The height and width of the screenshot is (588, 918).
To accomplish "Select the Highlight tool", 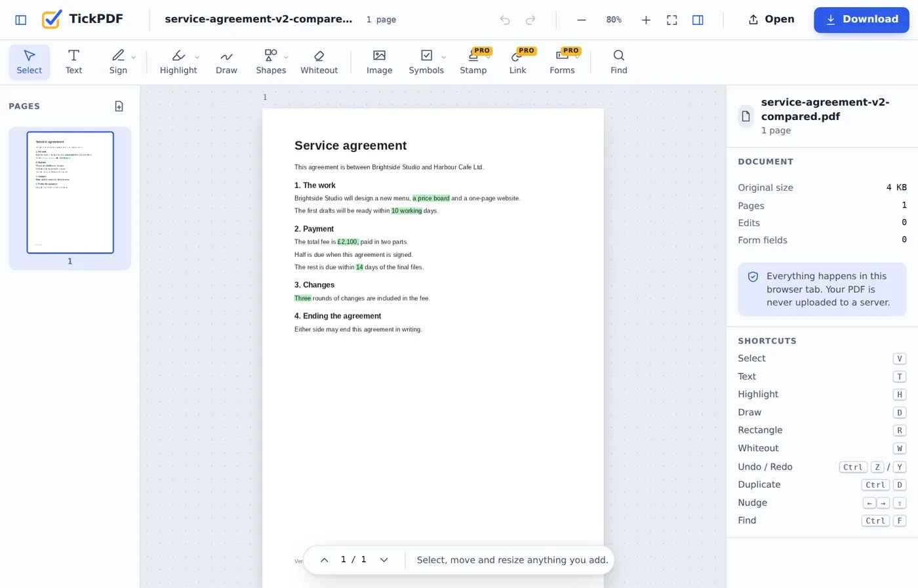I will (178, 62).
